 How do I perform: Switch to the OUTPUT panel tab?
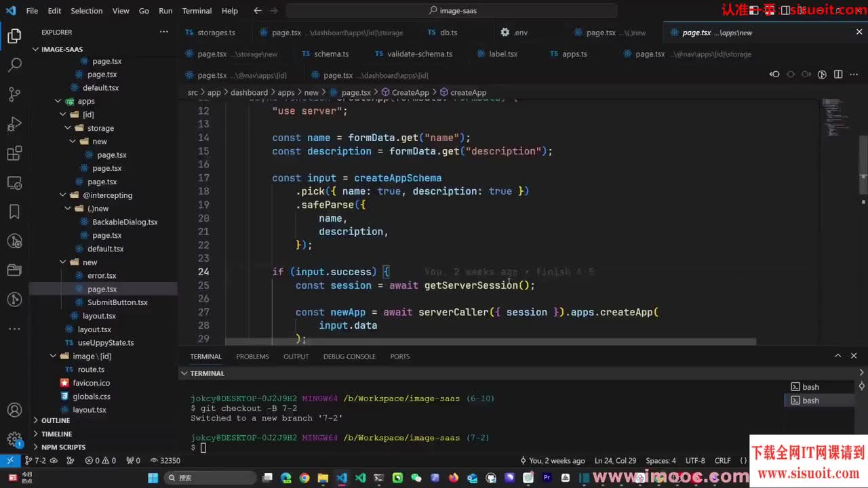(296, 357)
